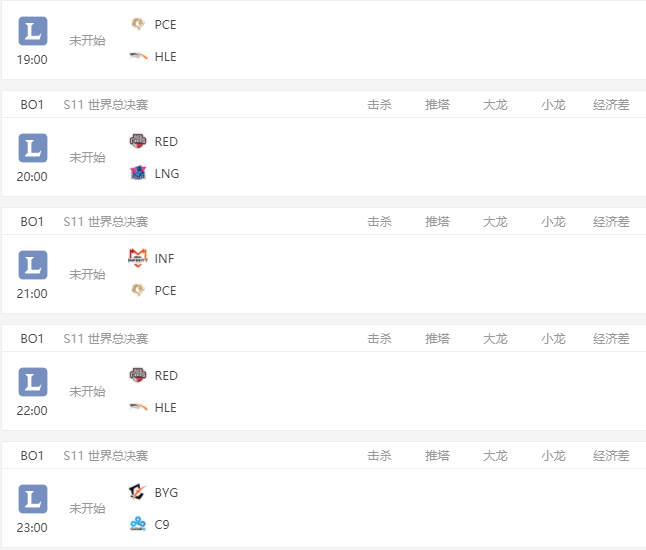Image resolution: width=646 pixels, height=550 pixels.
Task: Open the INF team logo
Action: coord(138,258)
